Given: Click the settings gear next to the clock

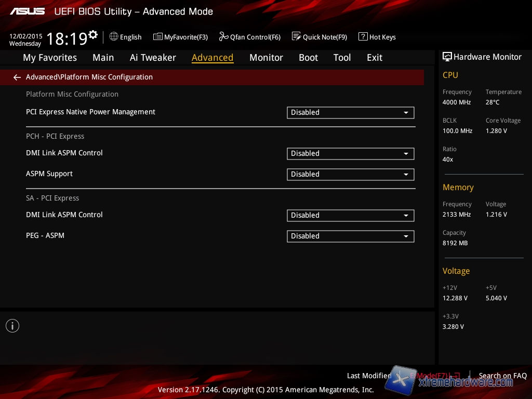Looking at the screenshot, I should (x=93, y=35).
